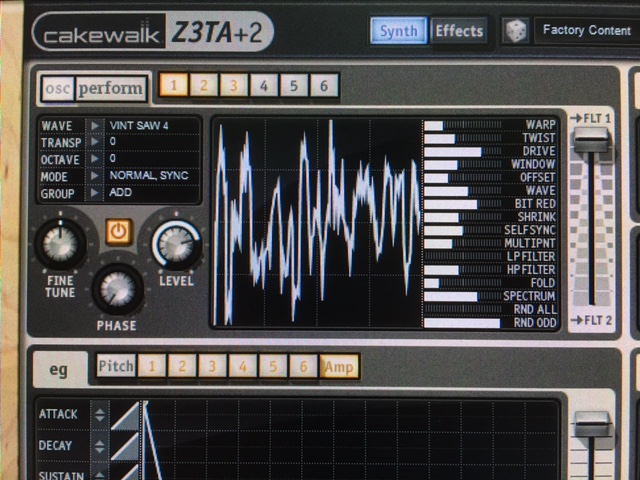
Task: Toggle the oscillator power button
Action: click(118, 231)
